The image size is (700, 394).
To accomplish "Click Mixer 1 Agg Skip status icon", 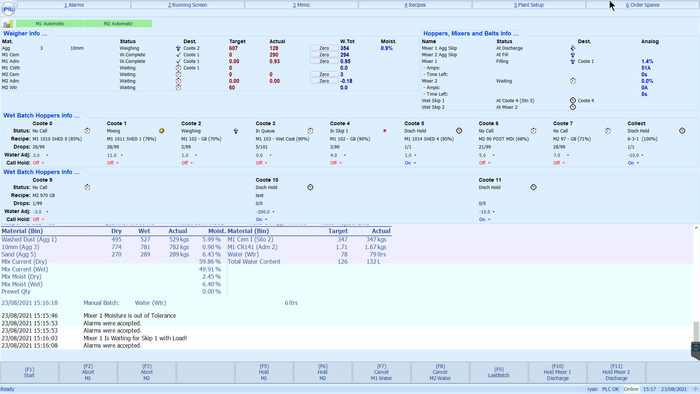I will click(x=573, y=48).
